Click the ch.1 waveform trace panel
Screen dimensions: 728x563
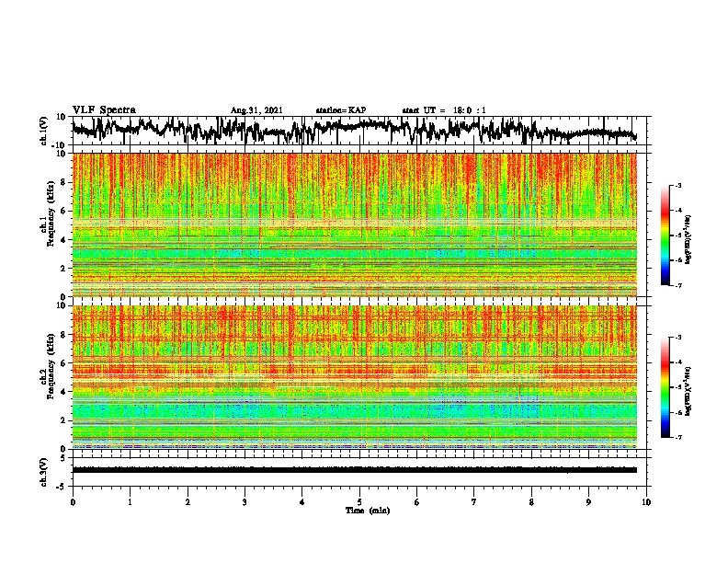click(361, 131)
